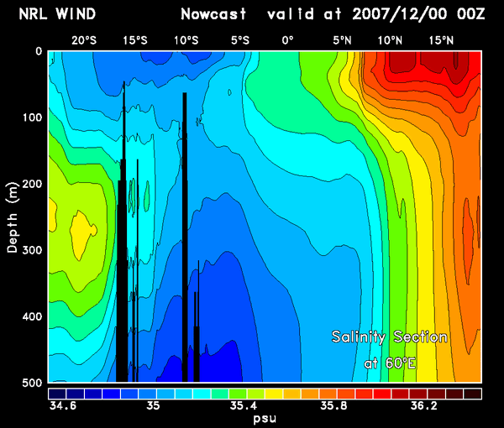The width and height of the screenshot is (504, 428).
Task: Click the yellow salinity patch near 20°S
Action: [82, 234]
